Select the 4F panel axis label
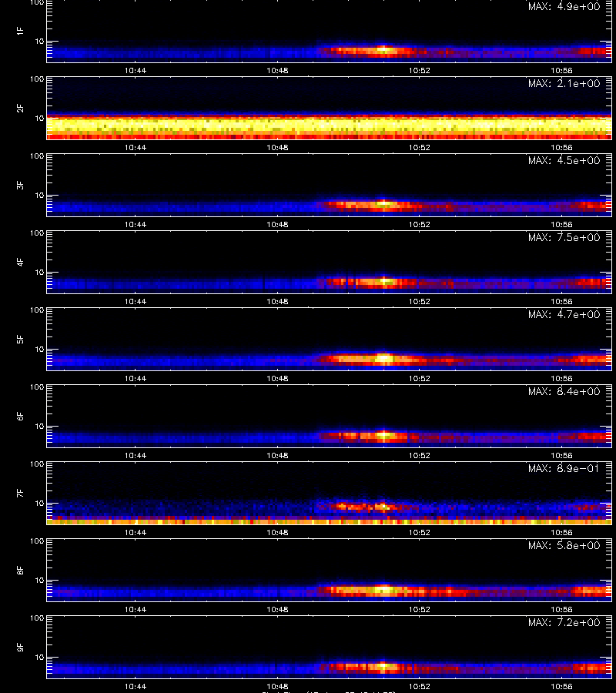The image size is (616, 693). pyautogui.click(x=20, y=262)
